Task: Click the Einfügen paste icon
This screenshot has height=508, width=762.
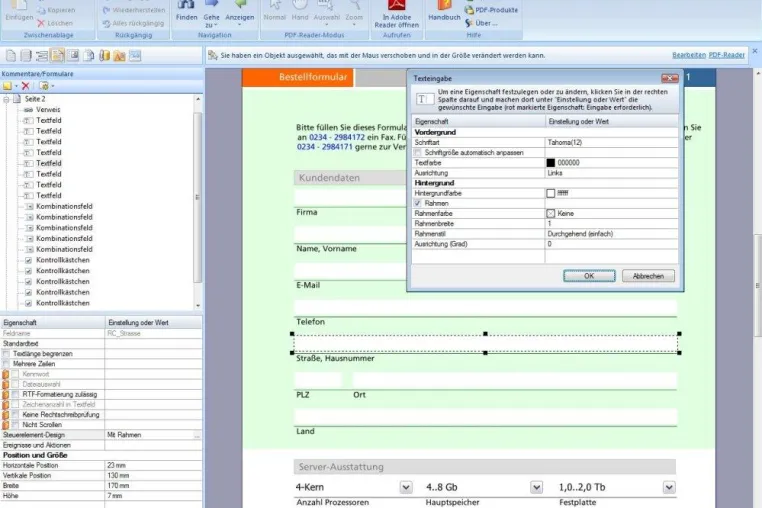Action: (x=18, y=5)
